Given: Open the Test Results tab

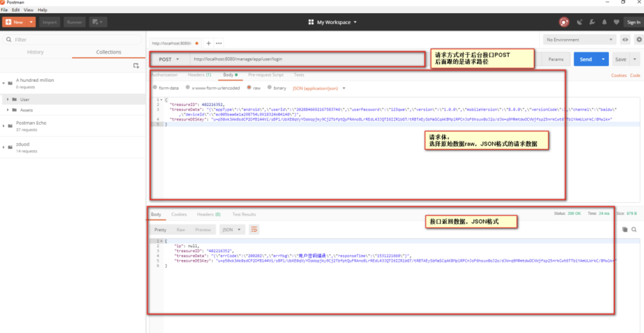Looking at the screenshot, I should [x=244, y=214].
